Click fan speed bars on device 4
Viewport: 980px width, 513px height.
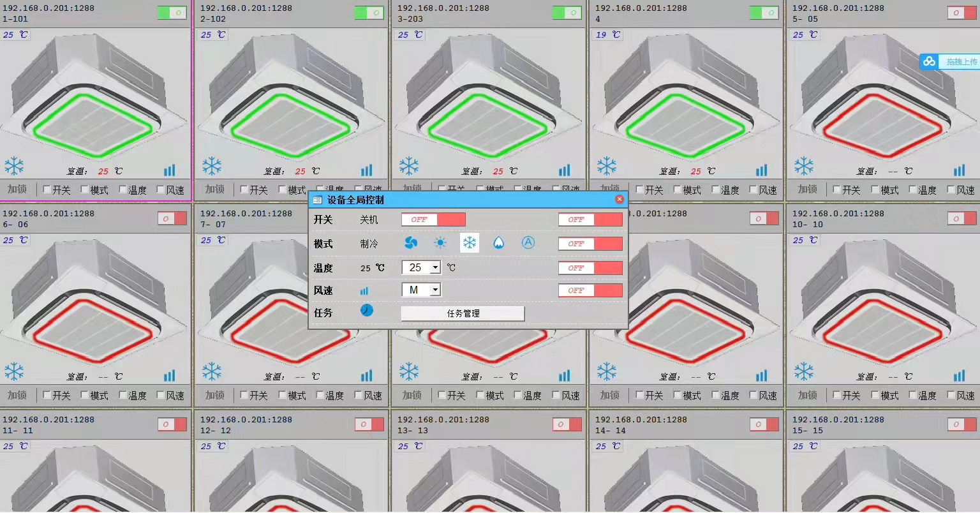tap(762, 170)
